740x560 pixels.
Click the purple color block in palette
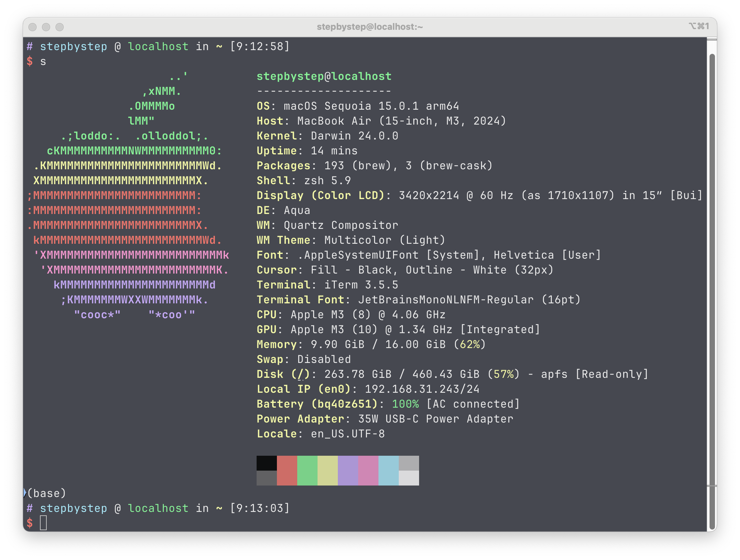point(348,470)
